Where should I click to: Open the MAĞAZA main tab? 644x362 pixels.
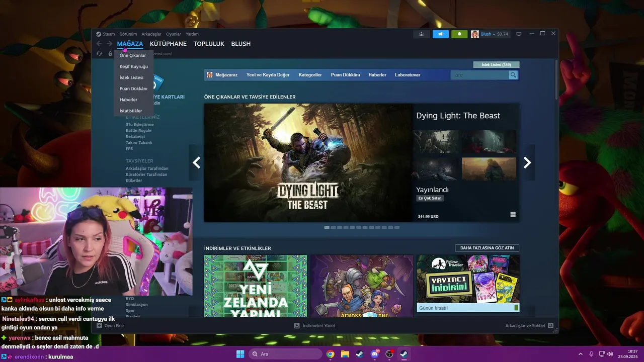tap(130, 44)
